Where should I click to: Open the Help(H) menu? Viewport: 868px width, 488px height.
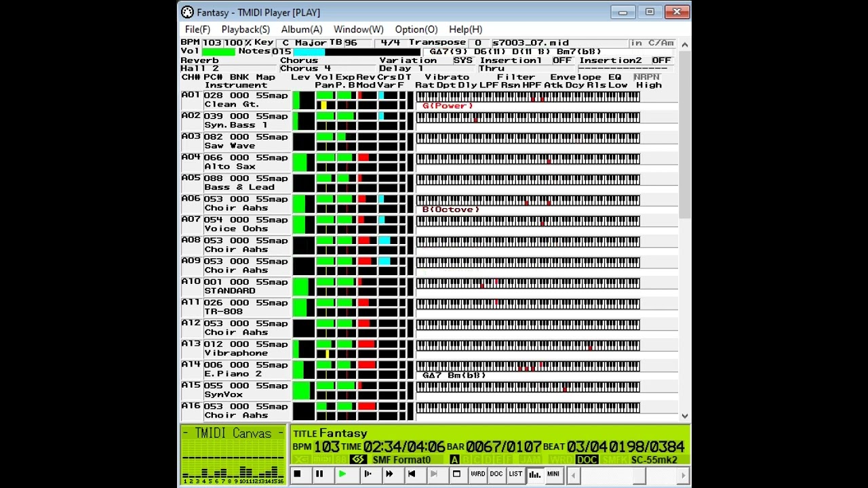465,29
